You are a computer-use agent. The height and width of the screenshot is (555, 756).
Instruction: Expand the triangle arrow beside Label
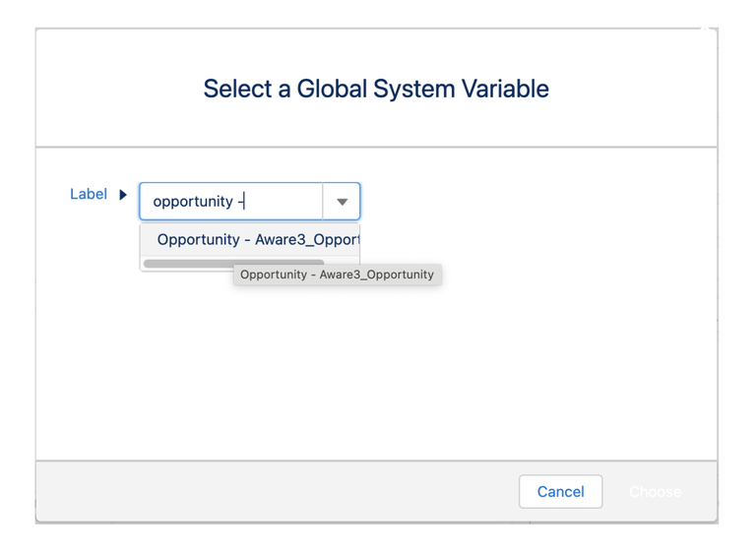(x=123, y=195)
